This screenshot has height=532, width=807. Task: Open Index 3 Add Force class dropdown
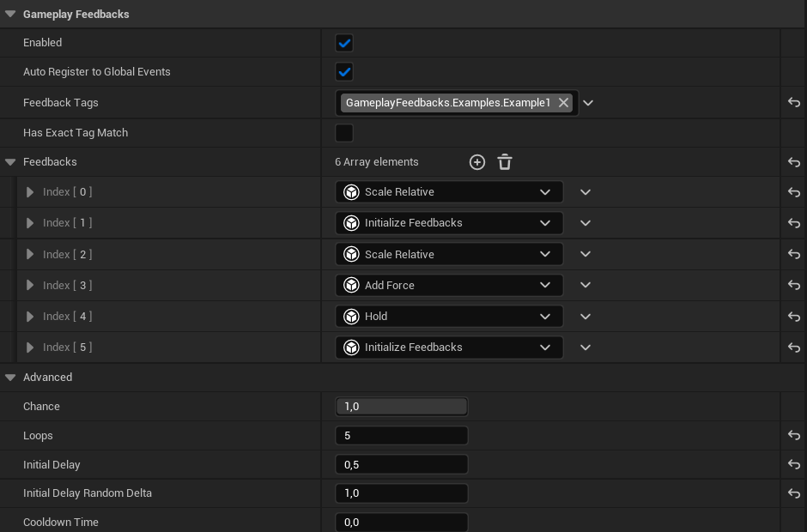tap(449, 285)
